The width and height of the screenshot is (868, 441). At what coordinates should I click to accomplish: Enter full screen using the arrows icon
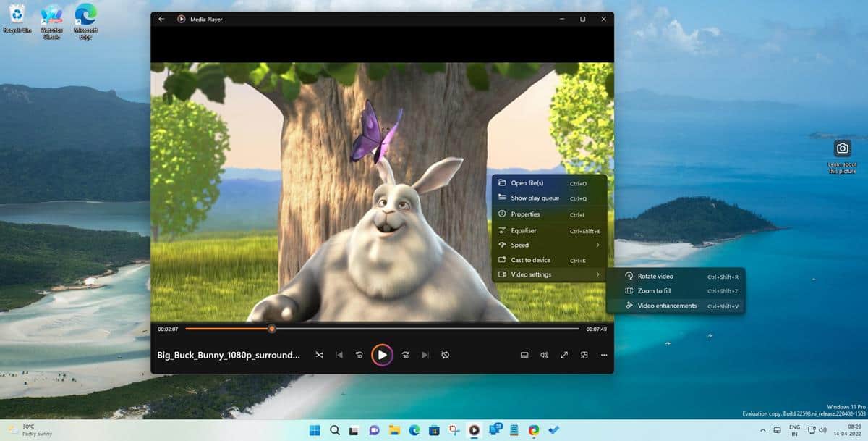(564, 355)
